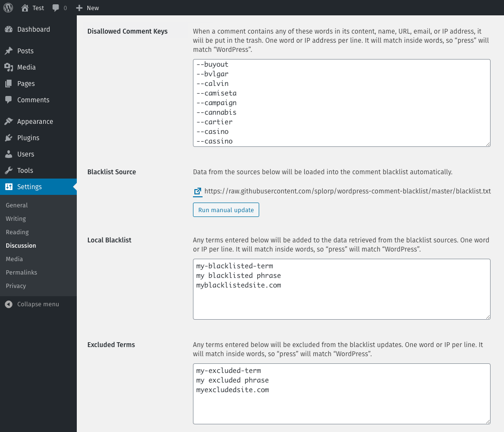Screen dimensions: 504x432
Task: Open the Plugins menu
Action: pos(38,138)
